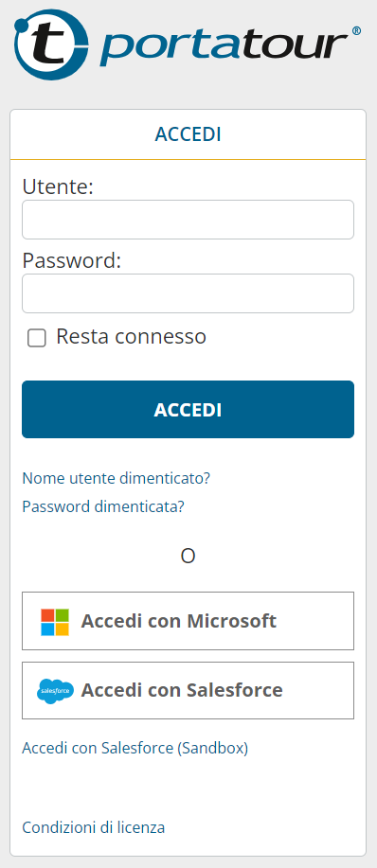The width and height of the screenshot is (377, 868).
Task: Click the O separator between login options
Action: [x=188, y=556]
